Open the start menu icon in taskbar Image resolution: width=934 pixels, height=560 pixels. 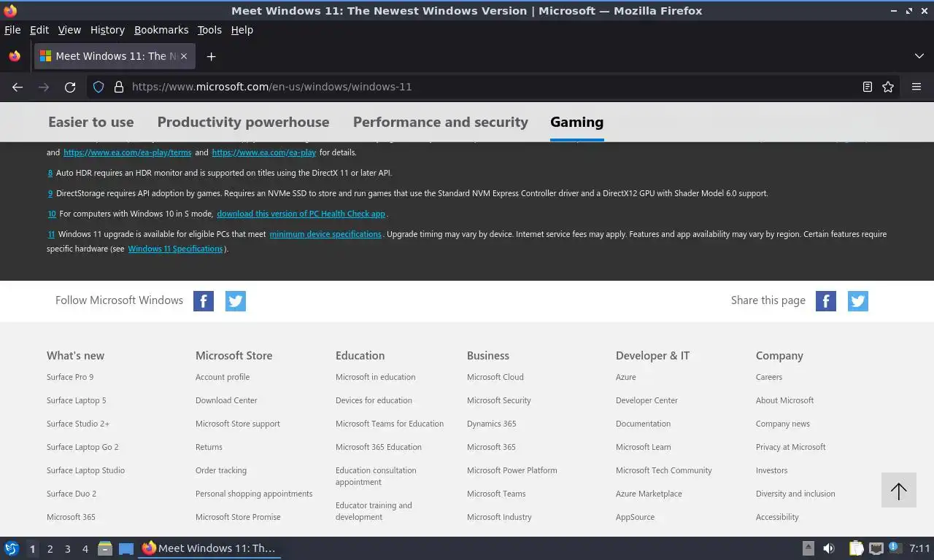(x=12, y=548)
